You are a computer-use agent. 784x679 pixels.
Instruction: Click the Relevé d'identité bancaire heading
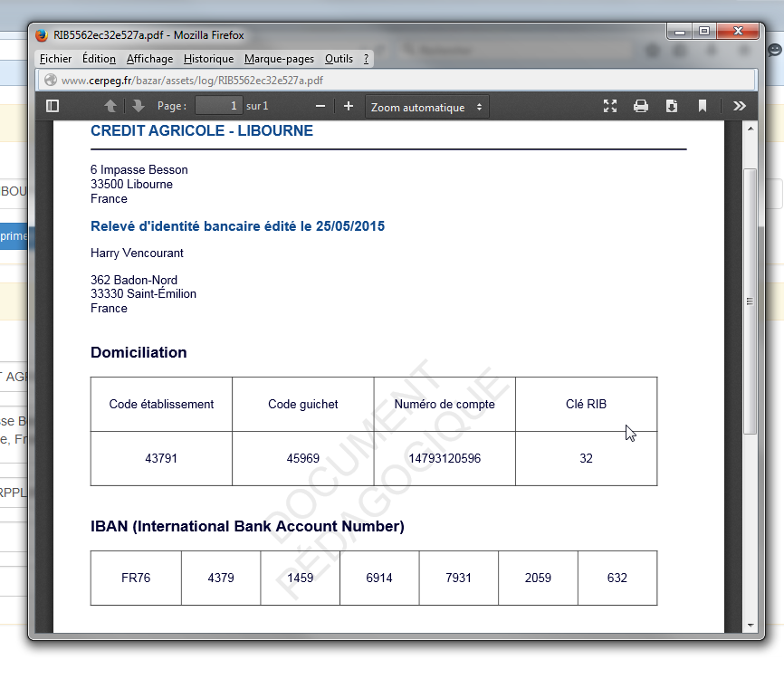click(x=237, y=226)
